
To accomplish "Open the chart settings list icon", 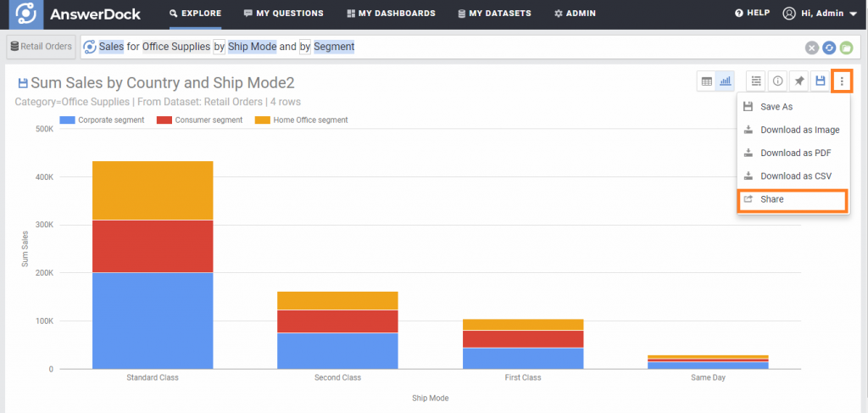I will click(757, 81).
